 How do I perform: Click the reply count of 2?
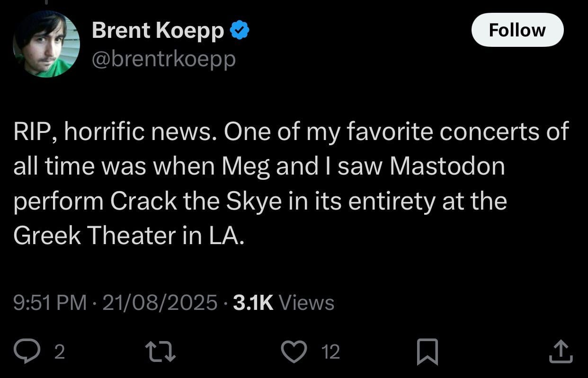(59, 352)
